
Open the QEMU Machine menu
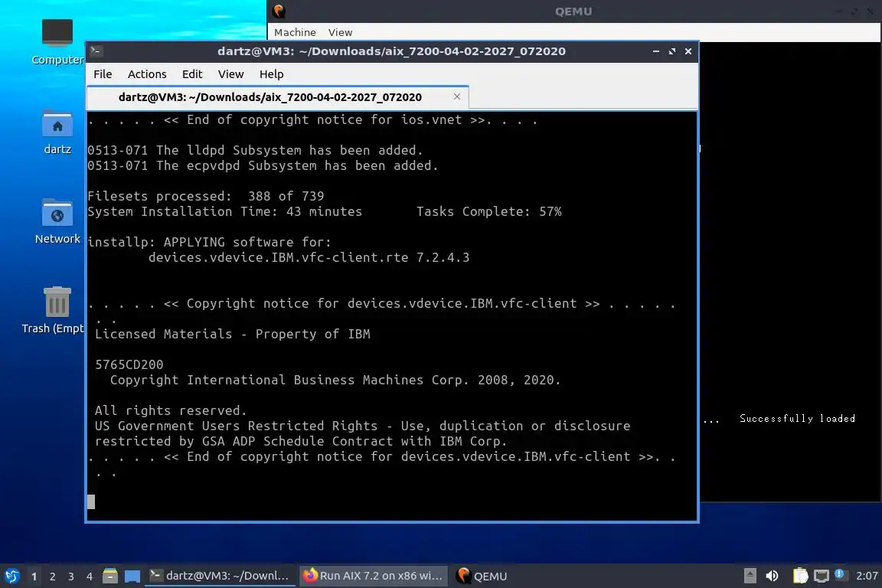click(295, 33)
